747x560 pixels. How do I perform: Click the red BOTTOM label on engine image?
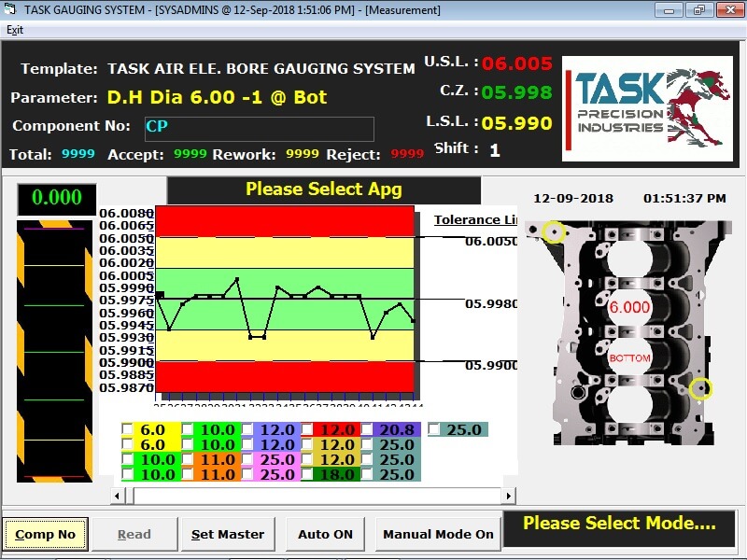[x=629, y=358]
